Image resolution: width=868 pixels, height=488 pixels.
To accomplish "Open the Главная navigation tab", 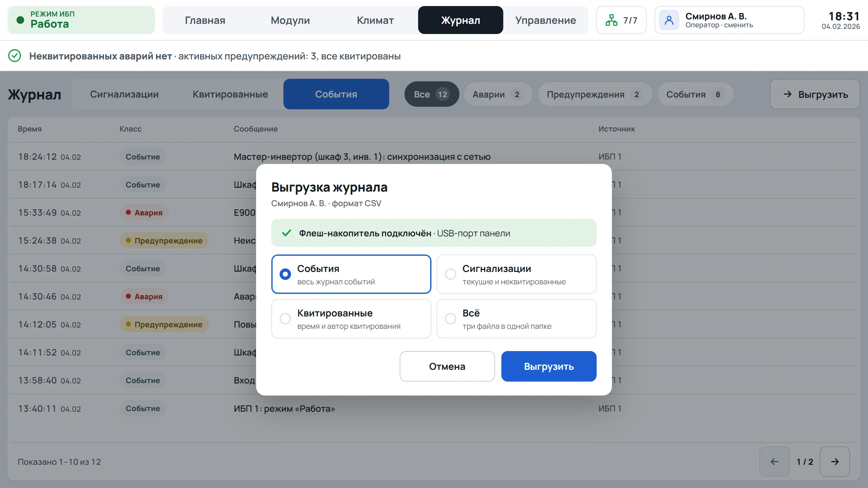I will point(205,20).
